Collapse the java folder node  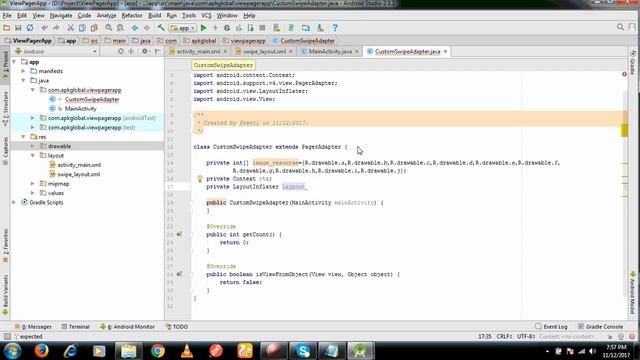23,80
